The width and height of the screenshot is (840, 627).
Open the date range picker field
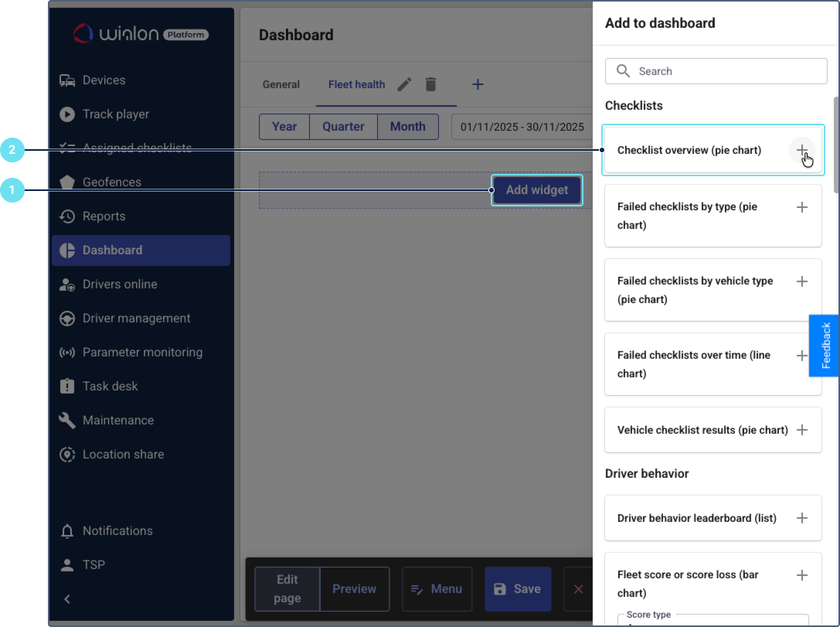[522, 127]
